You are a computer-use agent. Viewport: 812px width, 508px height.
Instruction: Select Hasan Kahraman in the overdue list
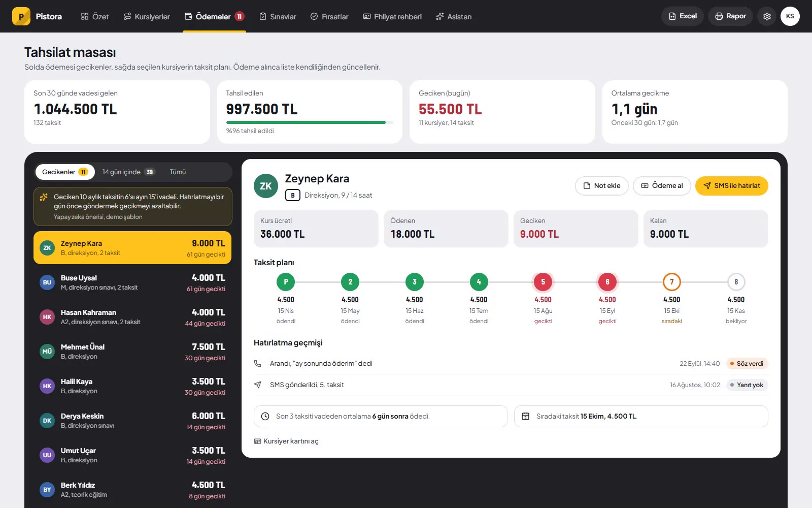[132, 317]
